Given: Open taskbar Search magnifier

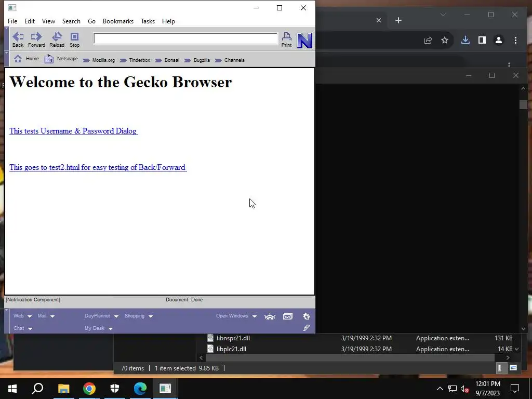Looking at the screenshot, I should (37, 389).
